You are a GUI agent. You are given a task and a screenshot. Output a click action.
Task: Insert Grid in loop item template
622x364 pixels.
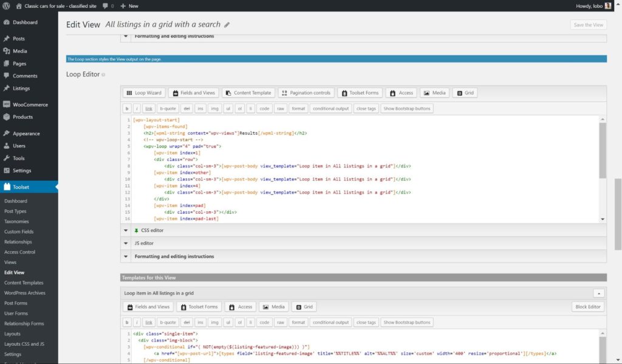[304, 307]
